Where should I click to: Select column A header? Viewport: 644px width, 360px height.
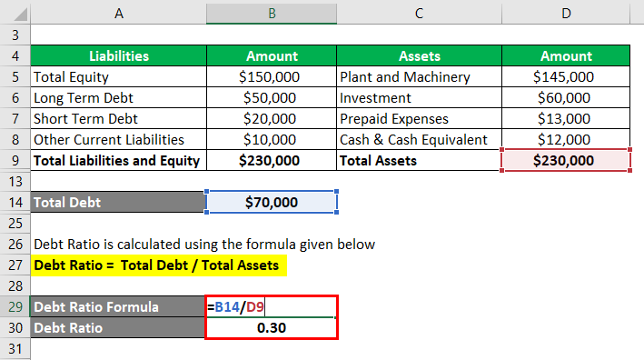coord(118,14)
